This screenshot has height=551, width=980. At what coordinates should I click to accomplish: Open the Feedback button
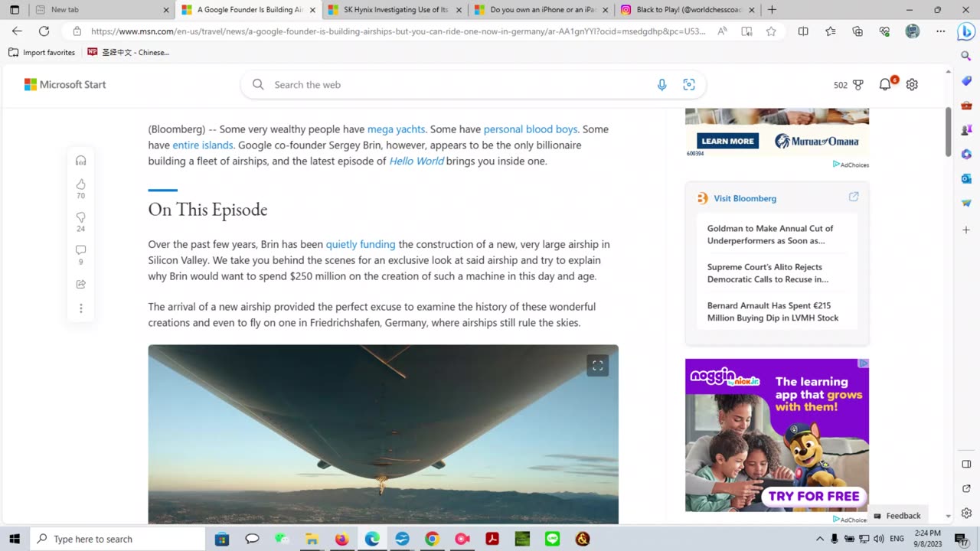897,516
